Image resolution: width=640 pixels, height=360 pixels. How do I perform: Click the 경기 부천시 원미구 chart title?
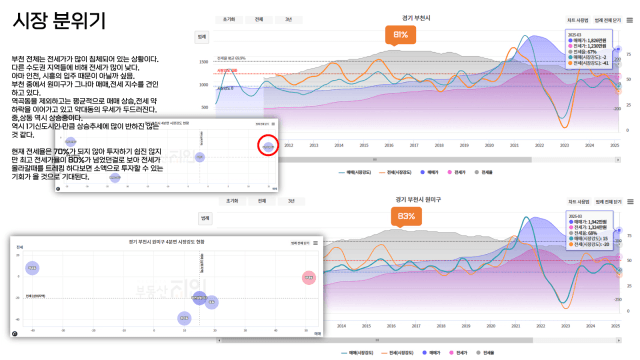coord(418,200)
